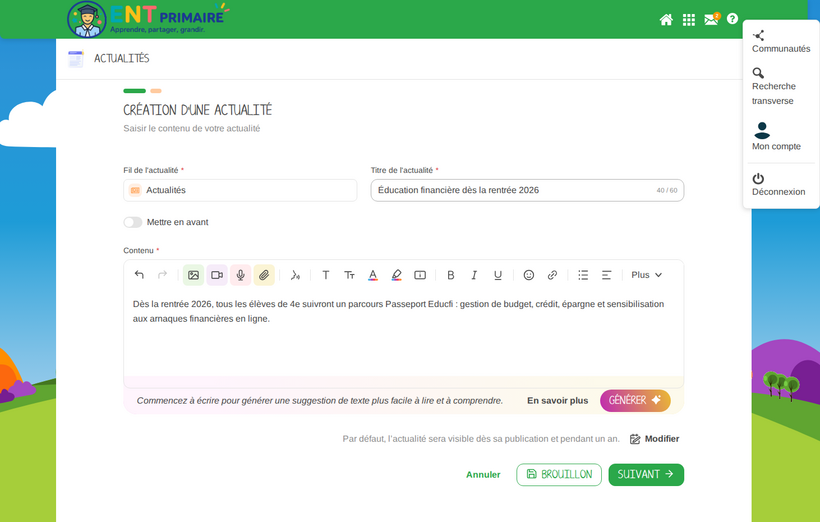Toggle underline formatting

point(497,275)
